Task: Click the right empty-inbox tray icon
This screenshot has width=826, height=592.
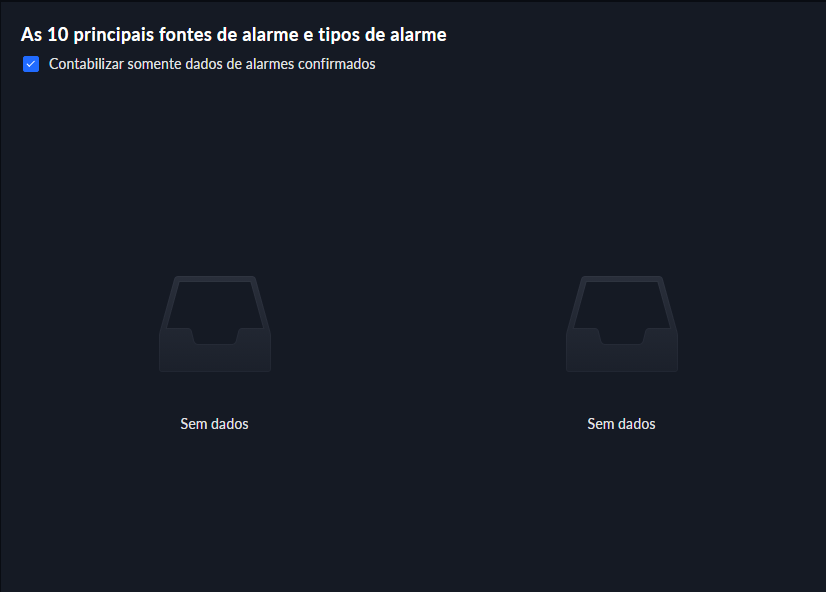Action: point(622,324)
